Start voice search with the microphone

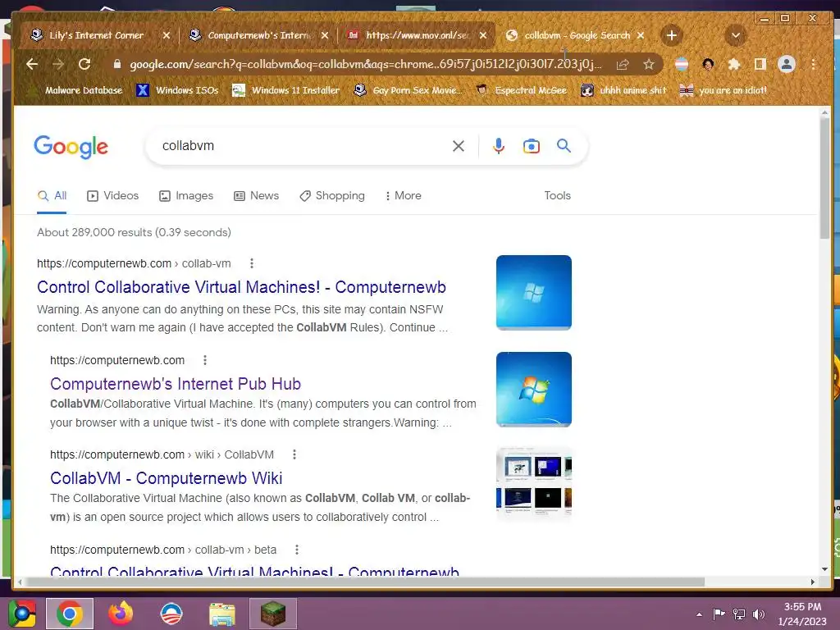coord(498,146)
